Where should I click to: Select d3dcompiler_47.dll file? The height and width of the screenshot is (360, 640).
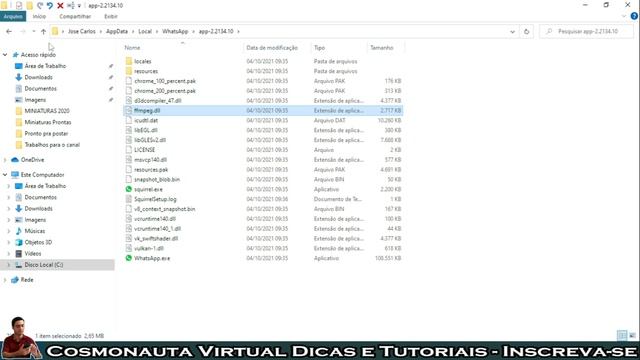click(x=158, y=100)
